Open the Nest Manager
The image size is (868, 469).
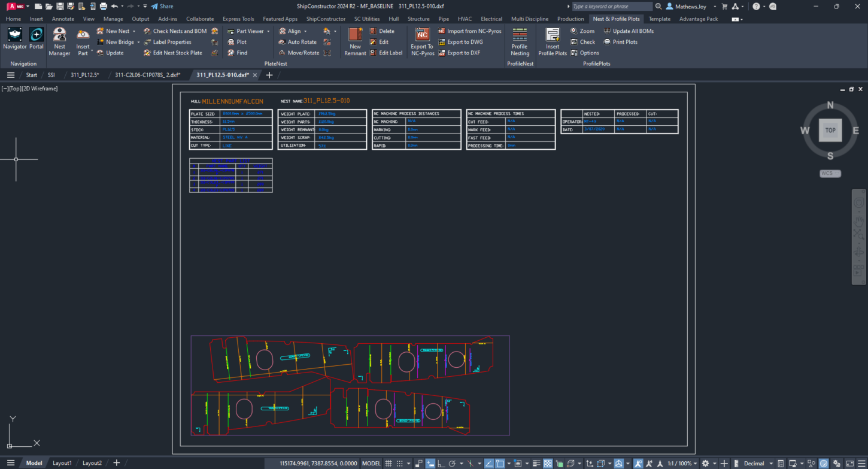(x=59, y=41)
